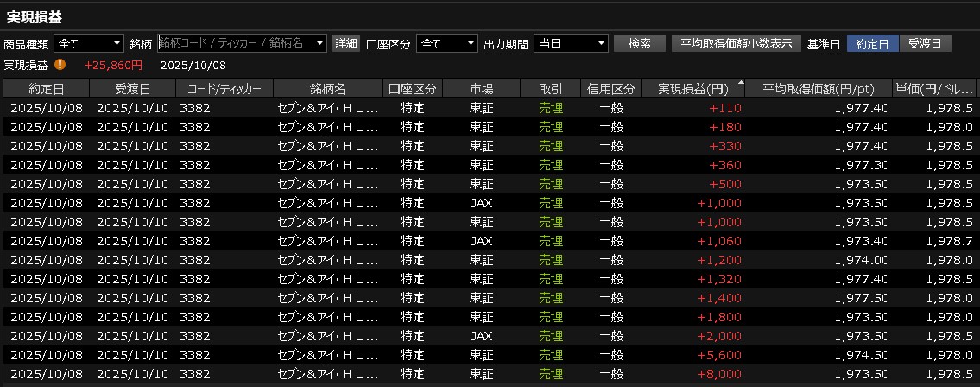Click the 2025/10/08 date beside total profit

(x=193, y=65)
